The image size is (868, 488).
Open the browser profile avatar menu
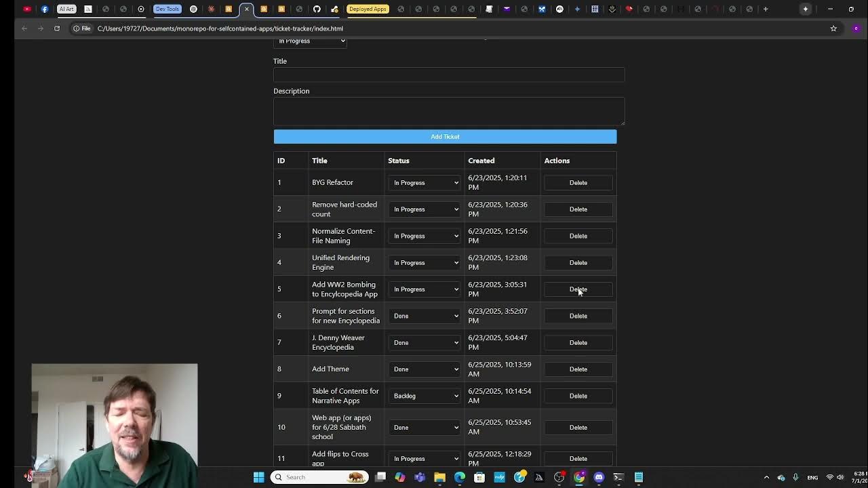(856, 28)
